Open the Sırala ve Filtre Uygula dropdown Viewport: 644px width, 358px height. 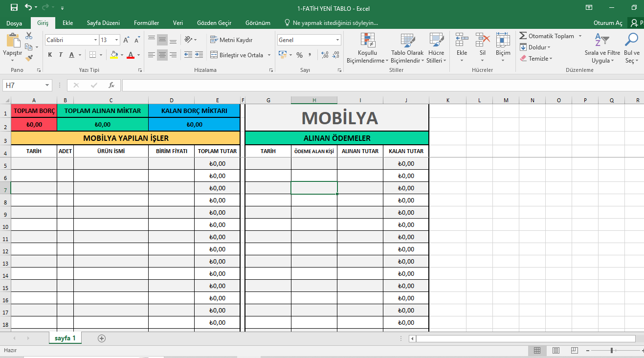coord(602,48)
